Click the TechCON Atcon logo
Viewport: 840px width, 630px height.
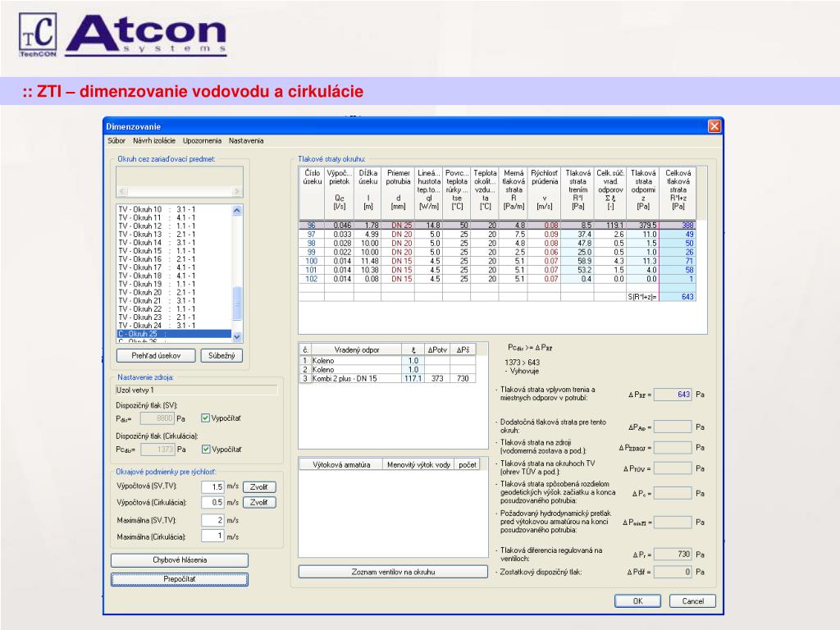click(x=123, y=34)
